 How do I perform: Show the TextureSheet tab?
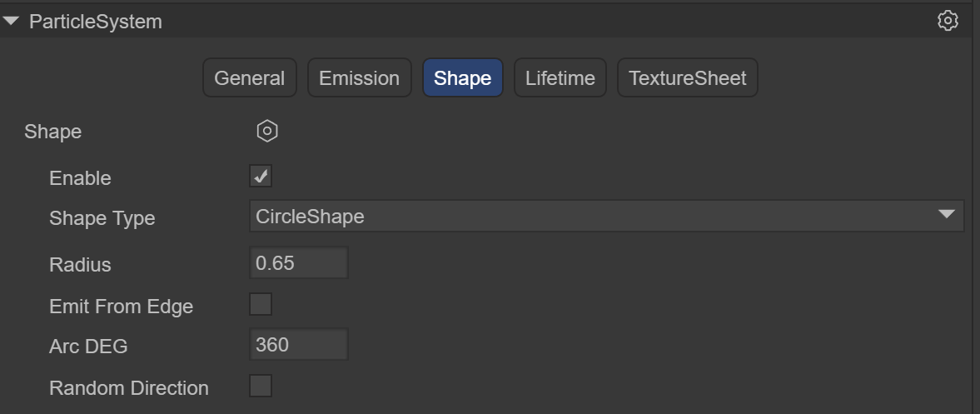coord(687,78)
